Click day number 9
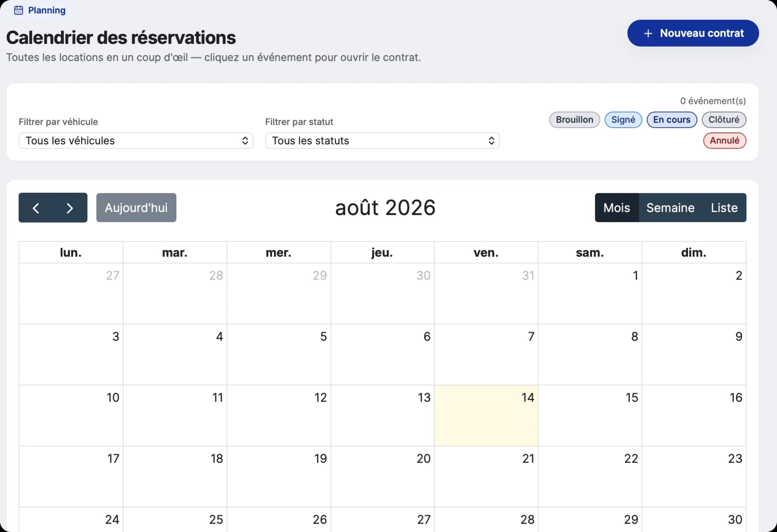Viewport: 777px width, 532px height. [x=739, y=336]
